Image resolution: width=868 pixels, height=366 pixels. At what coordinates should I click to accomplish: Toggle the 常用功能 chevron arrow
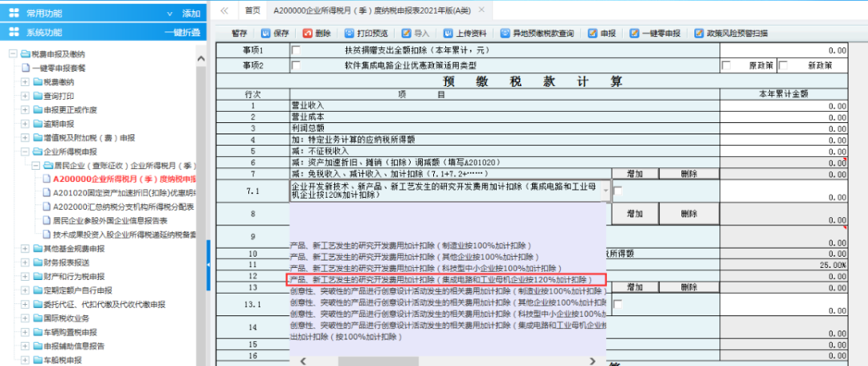[170, 13]
